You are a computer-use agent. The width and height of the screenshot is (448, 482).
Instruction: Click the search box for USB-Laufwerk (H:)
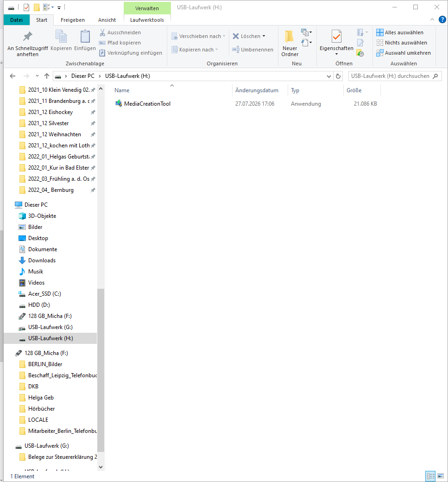(395, 76)
